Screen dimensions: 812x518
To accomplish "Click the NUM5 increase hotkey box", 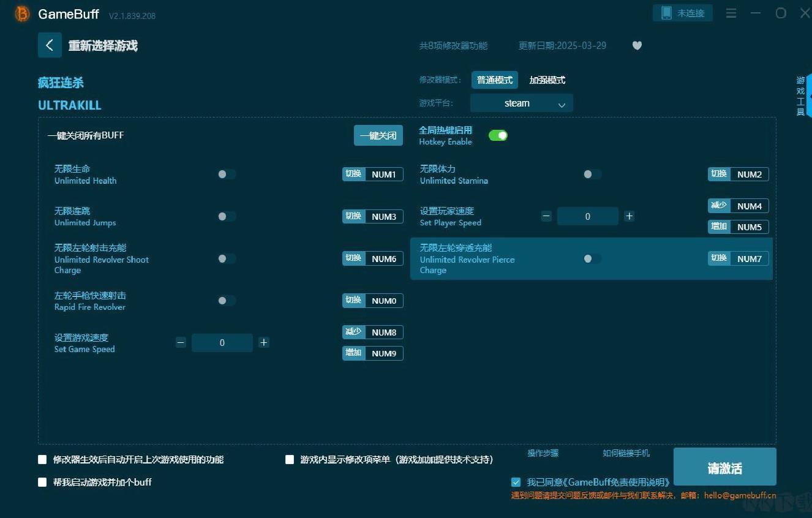I will pos(750,227).
